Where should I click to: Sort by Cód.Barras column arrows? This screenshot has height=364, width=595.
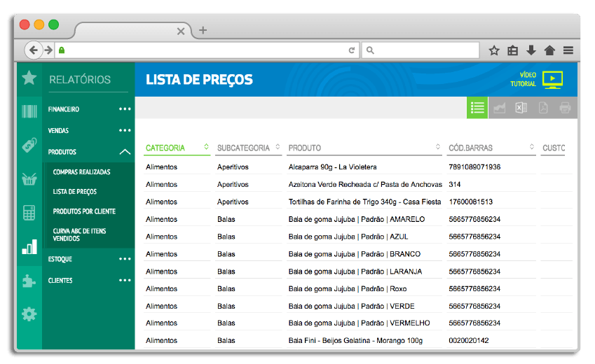[532, 146]
